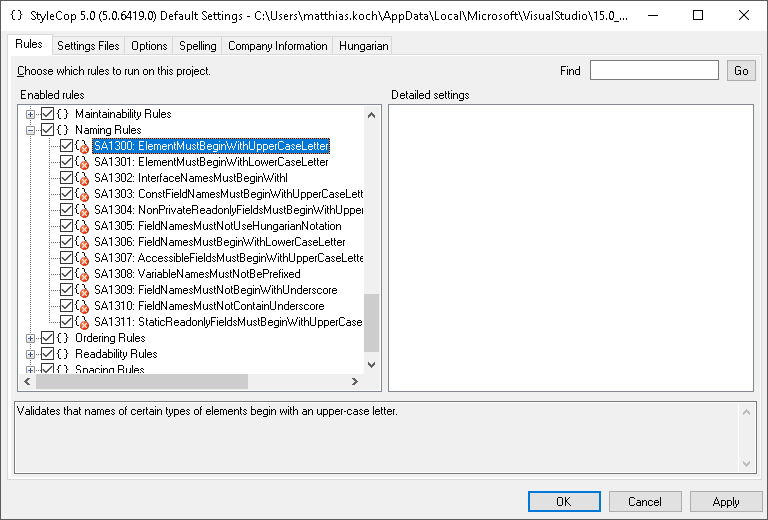This screenshot has width=768, height=520.
Task: Click the SA1309 rule icon
Action: point(82,290)
